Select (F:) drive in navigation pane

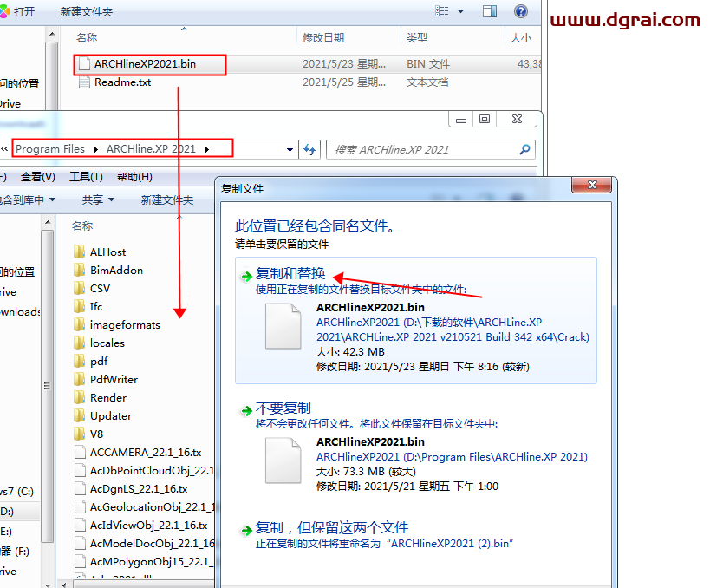pyautogui.click(x=15, y=551)
